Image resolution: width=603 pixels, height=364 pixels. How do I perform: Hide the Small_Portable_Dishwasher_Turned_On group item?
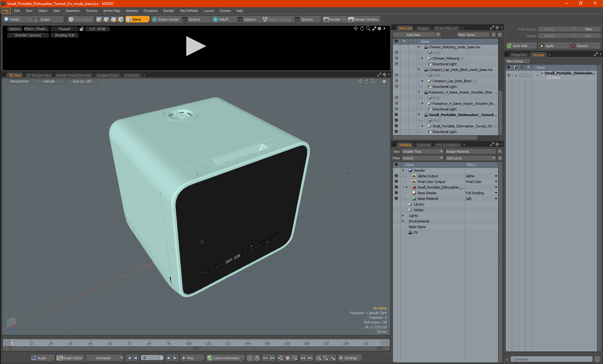[396, 126]
